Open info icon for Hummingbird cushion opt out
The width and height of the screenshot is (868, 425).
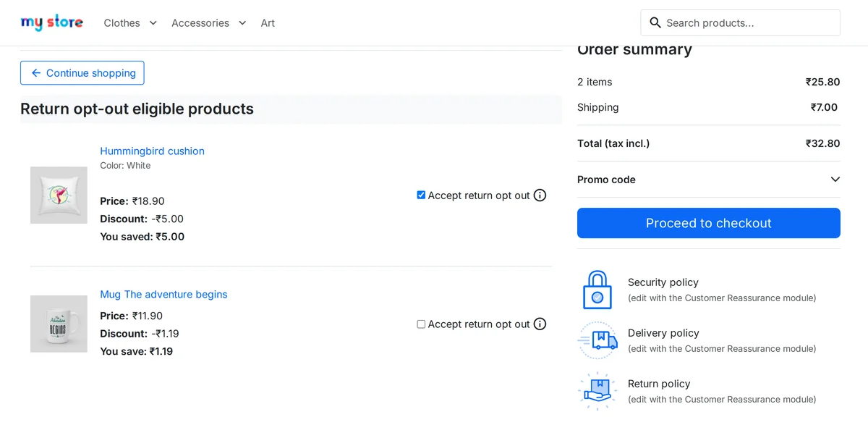tap(540, 195)
